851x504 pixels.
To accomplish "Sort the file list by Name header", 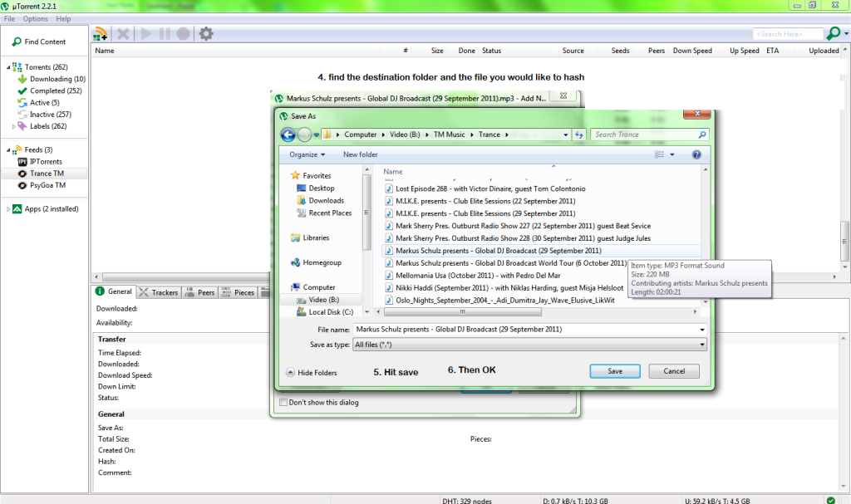I will coord(393,171).
